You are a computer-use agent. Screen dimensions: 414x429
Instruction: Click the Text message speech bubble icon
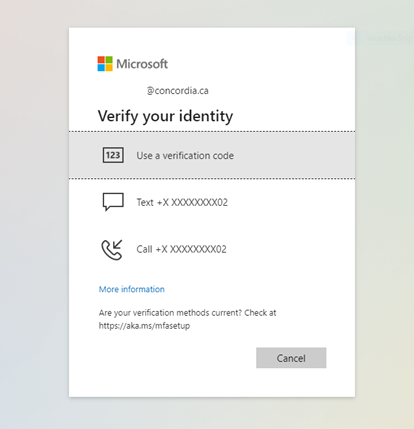pyautogui.click(x=113, y=202)
